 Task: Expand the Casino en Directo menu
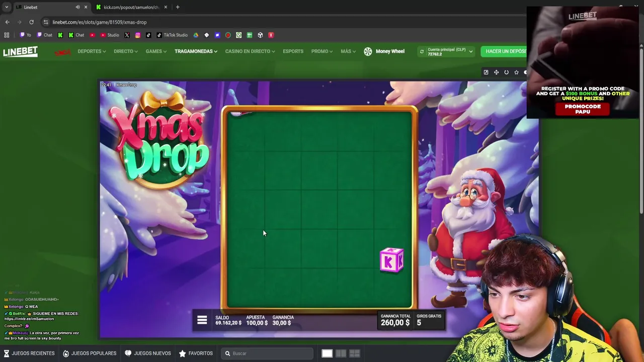(250, 51)
